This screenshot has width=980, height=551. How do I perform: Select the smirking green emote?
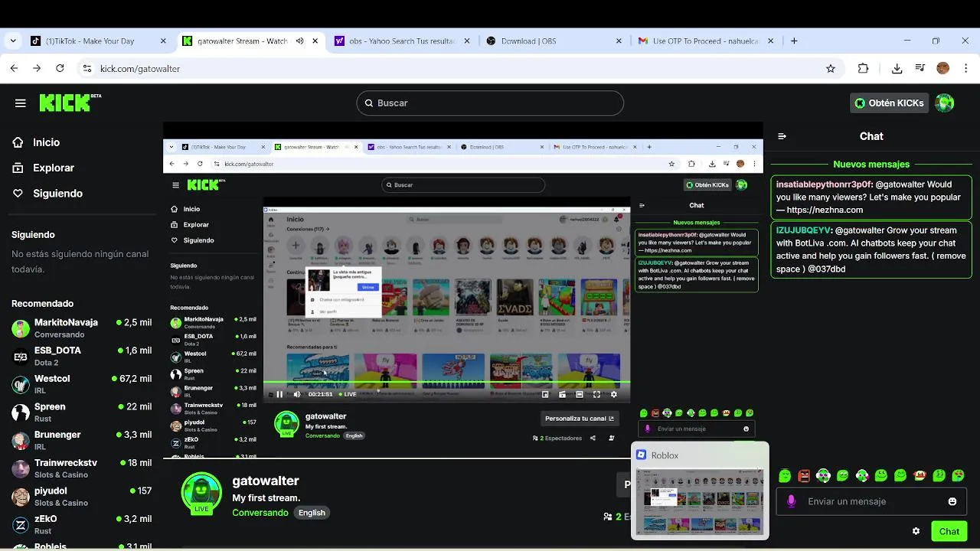pyautogui.click(x=842, y=476)
